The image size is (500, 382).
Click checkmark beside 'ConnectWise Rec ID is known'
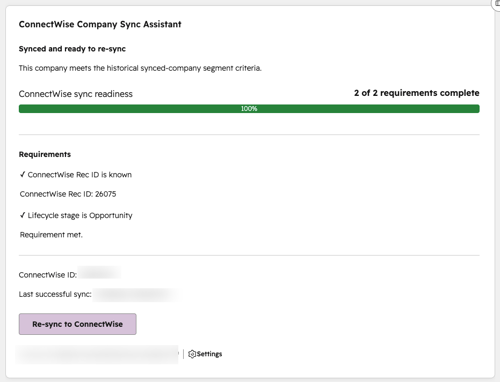pyautogui.click(x=22, y=174)
